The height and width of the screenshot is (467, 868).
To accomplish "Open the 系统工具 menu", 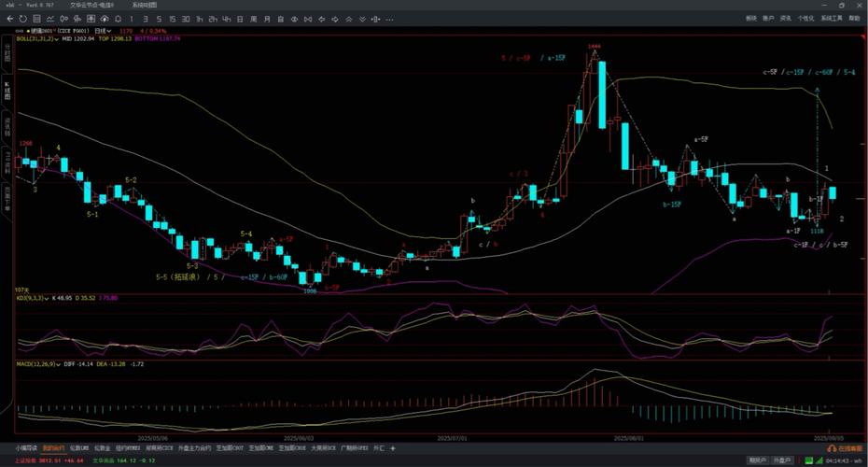I will (831, 19).
